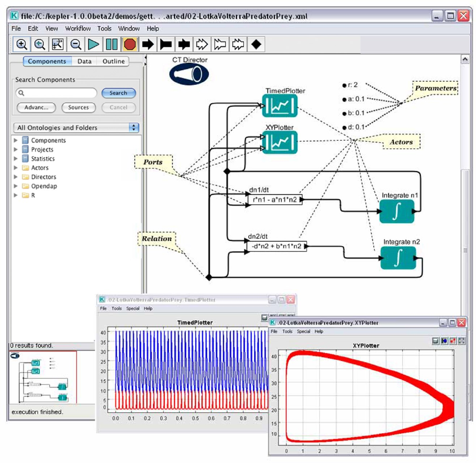Expand the Actors folder in tree
The image size is (476, 463).
(15, 168)
